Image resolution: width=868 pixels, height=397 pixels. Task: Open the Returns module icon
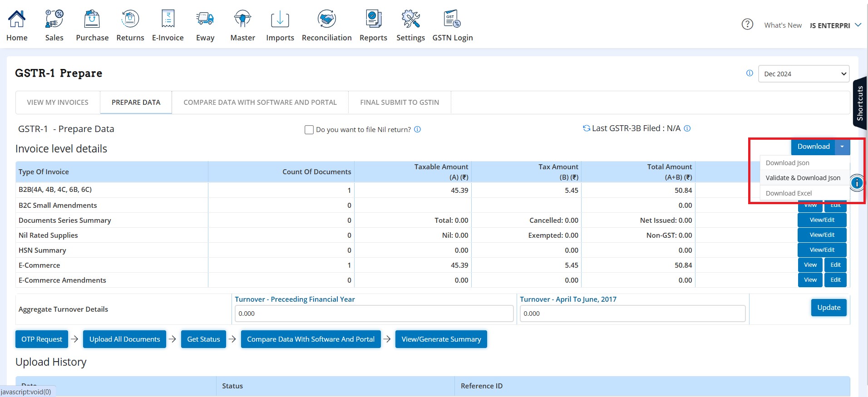(130, 19)
